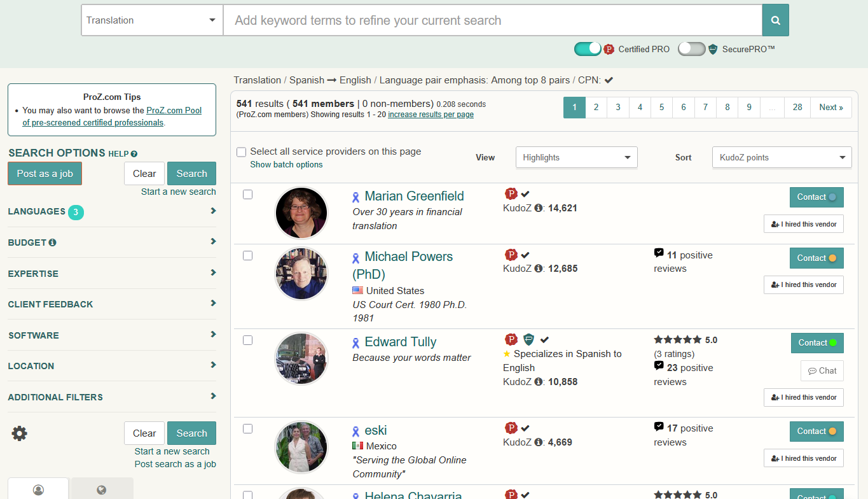Screen dimensions: 868x499
Task: Contact Marian Greenfield
Action: pos(816,197)
